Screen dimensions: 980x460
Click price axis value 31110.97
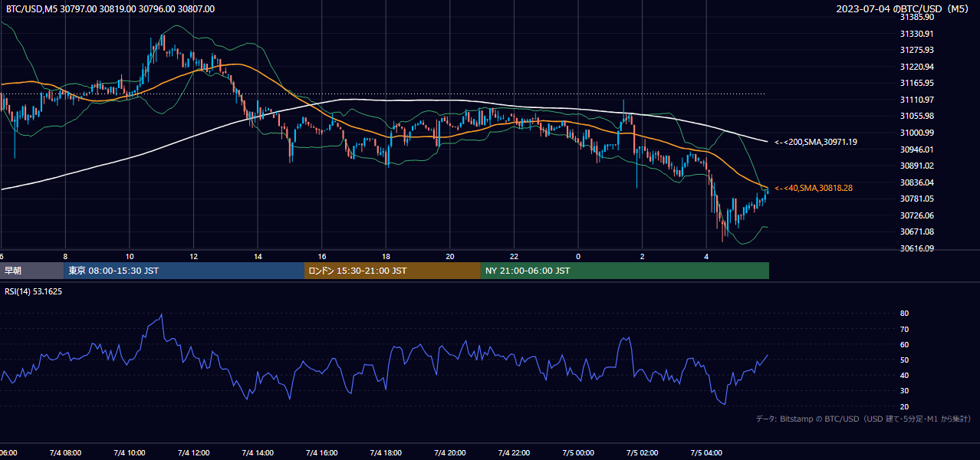(x=916, y=100)
